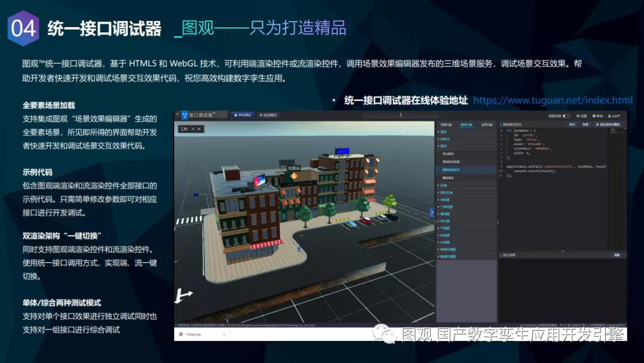Screen dimensions: 644x363
Task: Open the test user account dropdown
Action: [x=614, y=116]
